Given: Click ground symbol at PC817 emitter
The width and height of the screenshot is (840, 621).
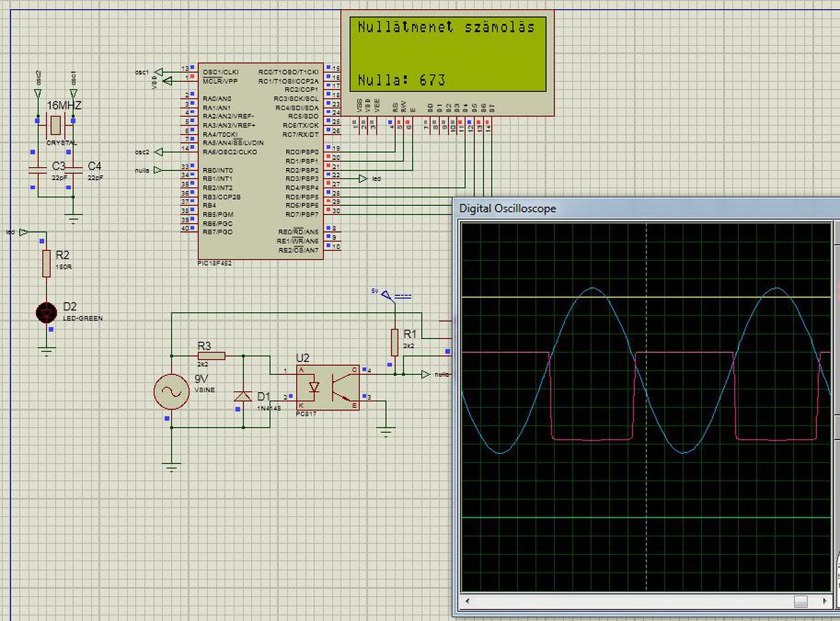Looking at the screenshot, I should pos(387,431).
